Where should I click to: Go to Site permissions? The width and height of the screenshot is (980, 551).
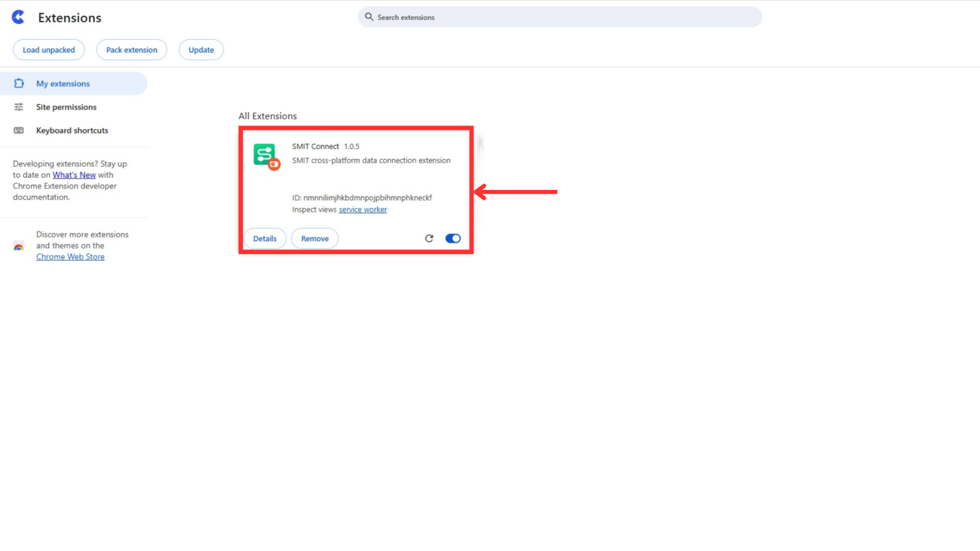point(66,107)
